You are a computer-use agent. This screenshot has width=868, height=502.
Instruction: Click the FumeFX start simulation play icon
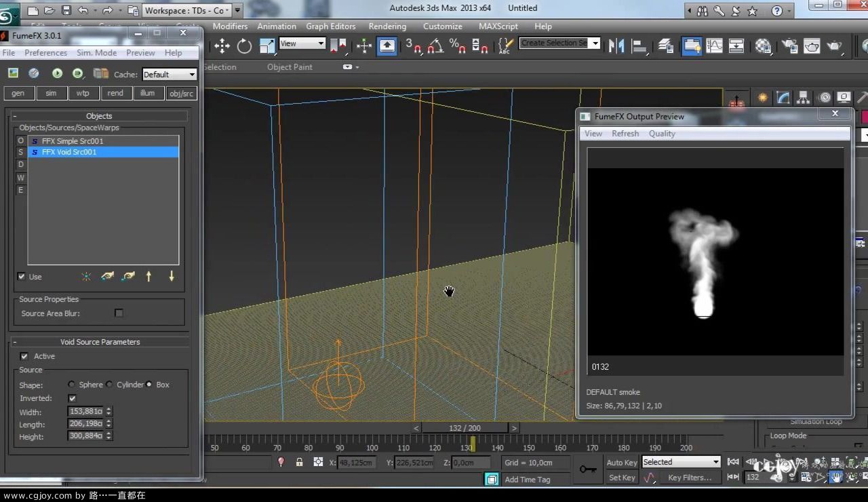57,73
